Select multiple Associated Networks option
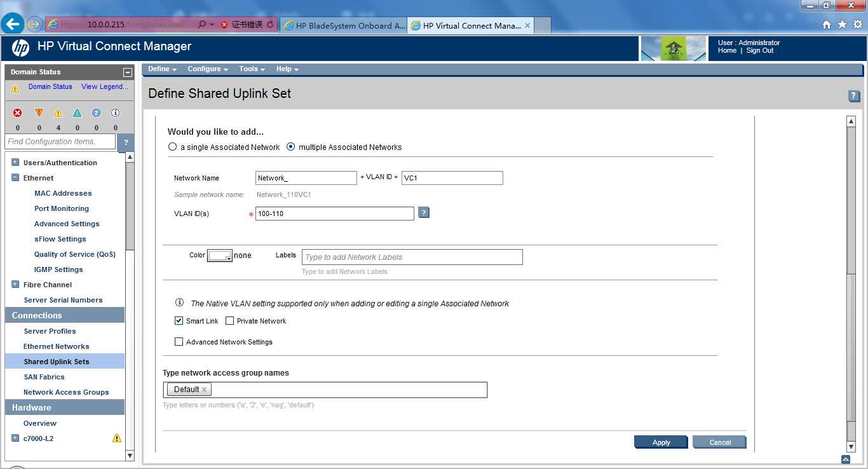Image resolution: width=868 pixels, height=469 pixels. point(291,147)
